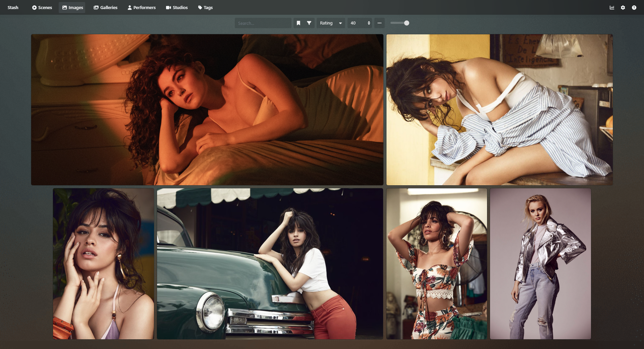Open the Images tab
Viewport: 644px width, 349px height.
[72, 7]
